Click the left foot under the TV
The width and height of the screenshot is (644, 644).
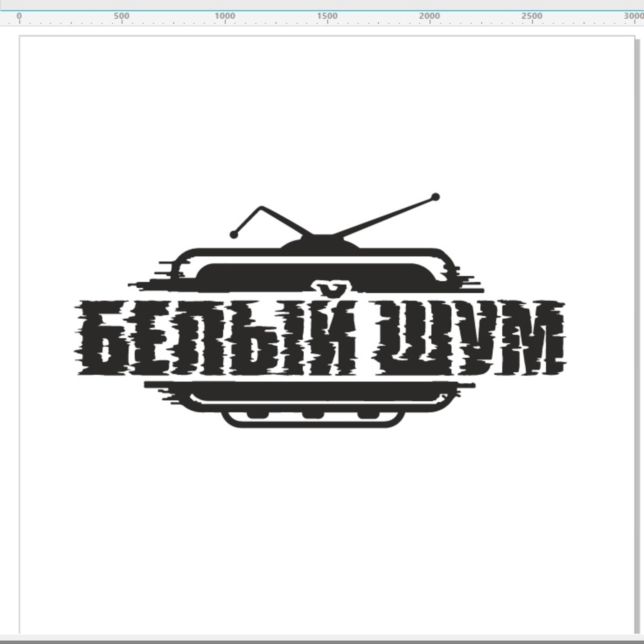tap(258, 415)
